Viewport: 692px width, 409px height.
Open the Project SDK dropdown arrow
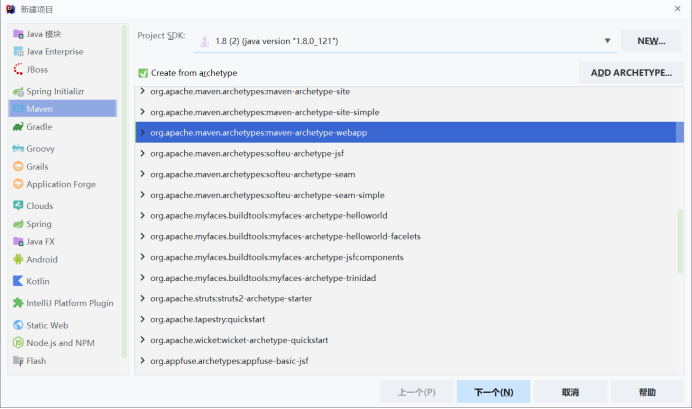tap(607, 41)
